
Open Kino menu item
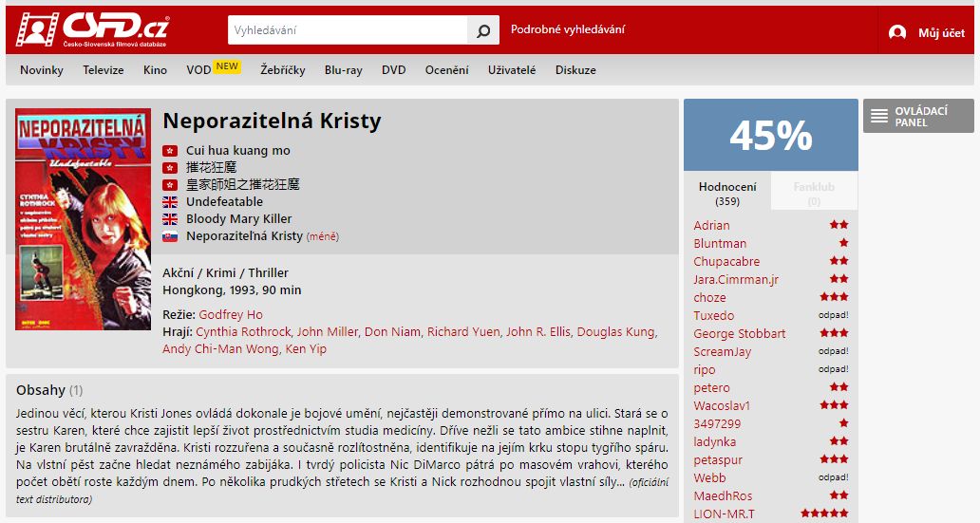tap(155, 70)
